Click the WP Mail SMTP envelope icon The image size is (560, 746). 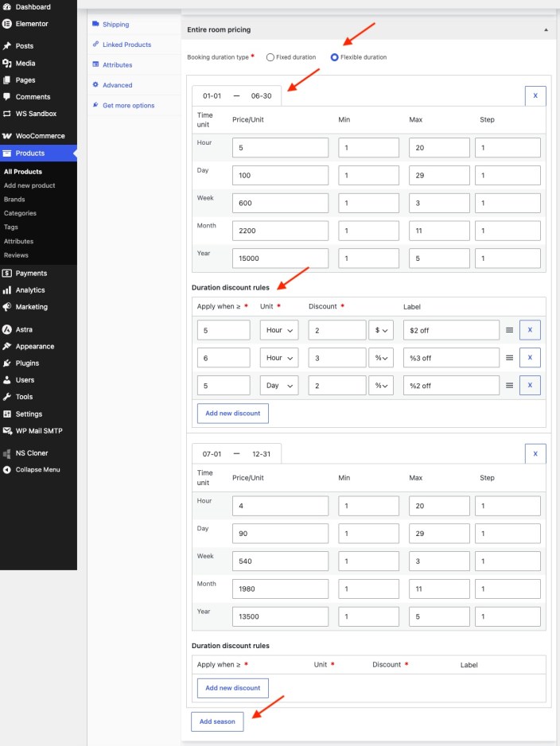coord(6,430)
